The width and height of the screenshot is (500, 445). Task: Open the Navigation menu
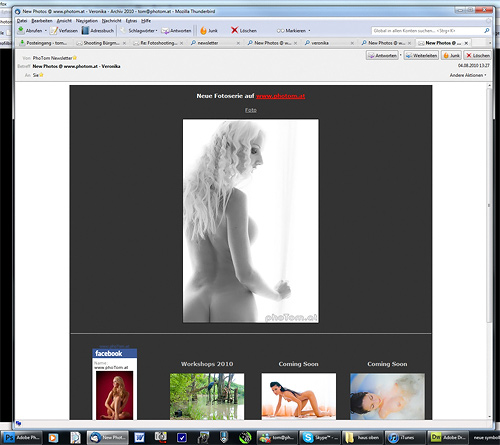tap(87, 21)
